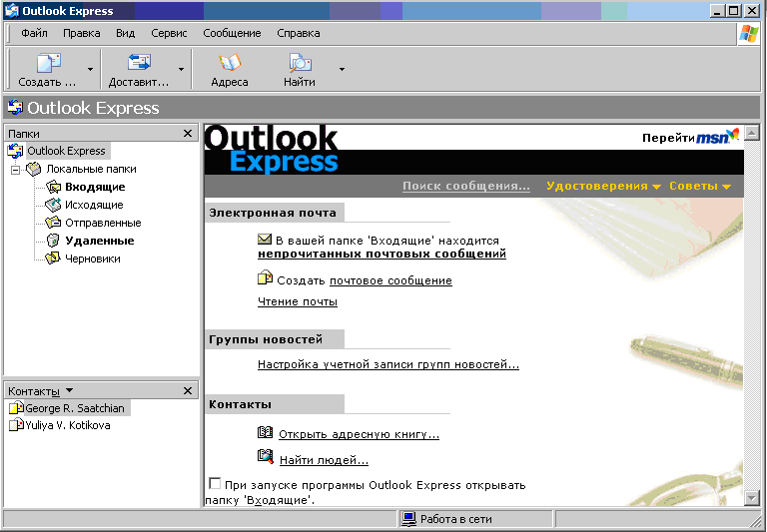This screenshot has height=532, width=767.
Task: Click the Доставить (Send/Receive) toolbar icon
Action: 139,64
